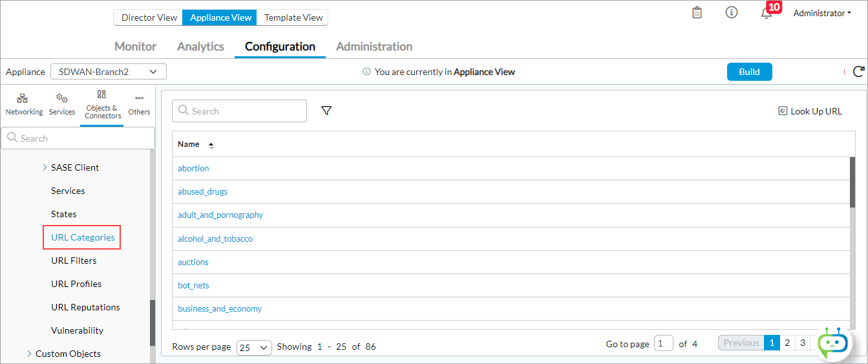The image size is (868, 364).
Task: Click the Previous page button
Action: tap(741, 343)
